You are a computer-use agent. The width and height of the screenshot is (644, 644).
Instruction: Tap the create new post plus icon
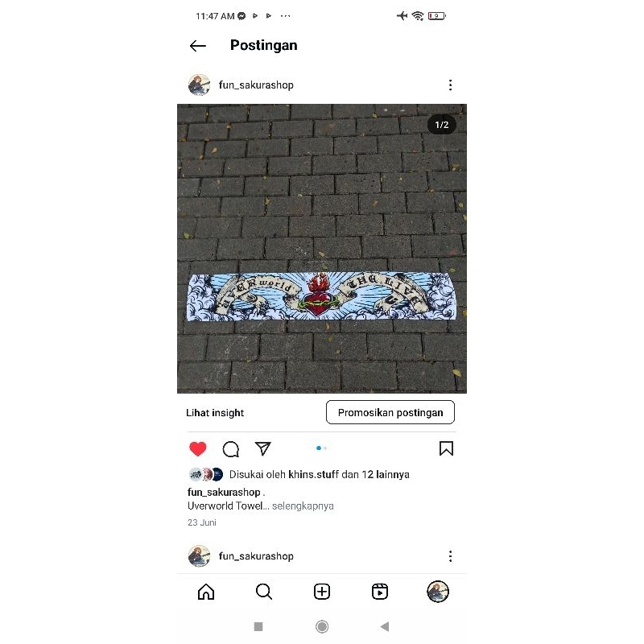point(322,592)
